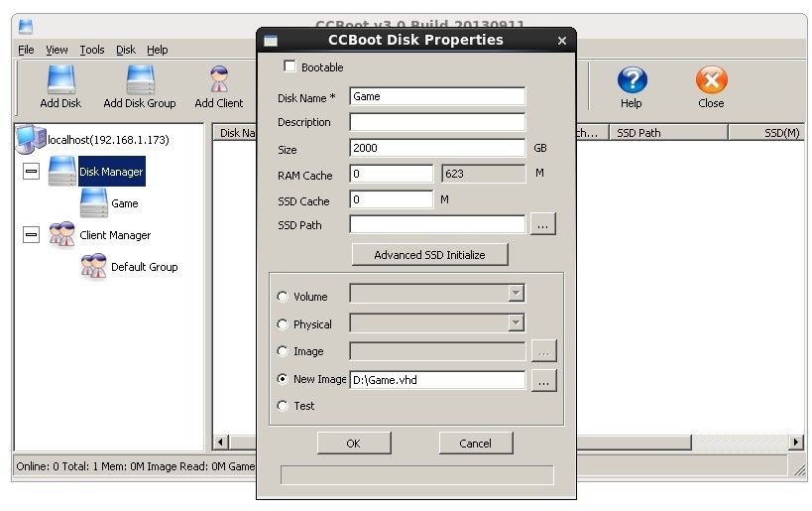The height and width of the screenshot is (511, 812).
Task: Click the SSD Path input field
Action: [x=437, y=224]
